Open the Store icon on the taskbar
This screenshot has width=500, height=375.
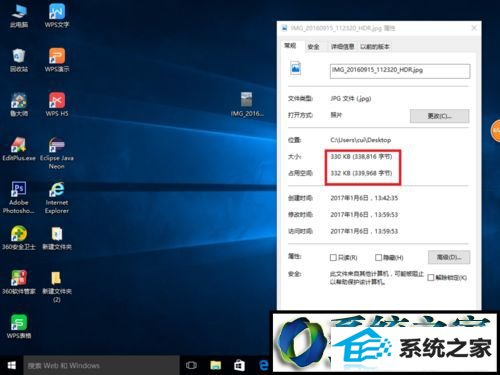pyautogui.click(x=239, y=365)
